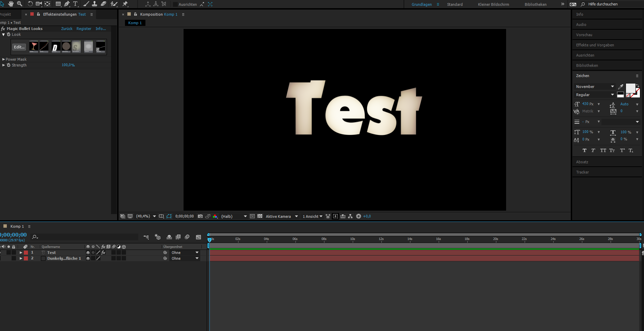Select the Puppet Pin tool
This screenshot has height=331, width=644.
[125, 4]
